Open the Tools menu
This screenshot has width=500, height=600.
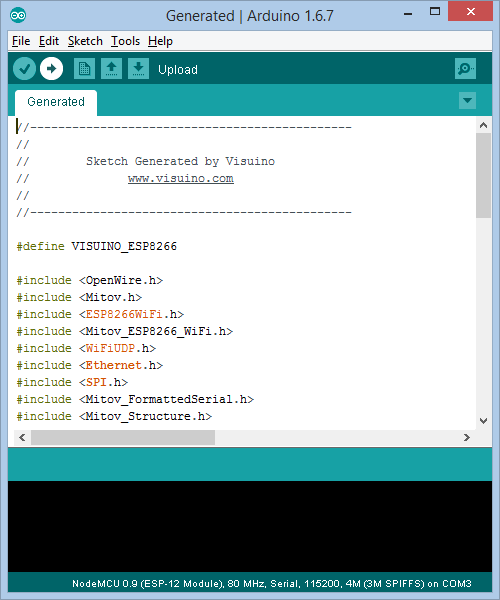(x=125, y=41)
